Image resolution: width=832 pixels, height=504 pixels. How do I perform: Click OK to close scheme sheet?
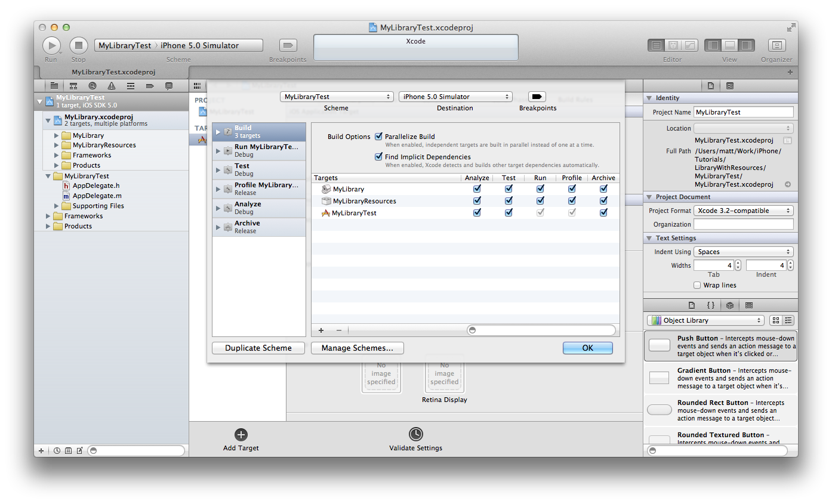click(x=588, y=348)
